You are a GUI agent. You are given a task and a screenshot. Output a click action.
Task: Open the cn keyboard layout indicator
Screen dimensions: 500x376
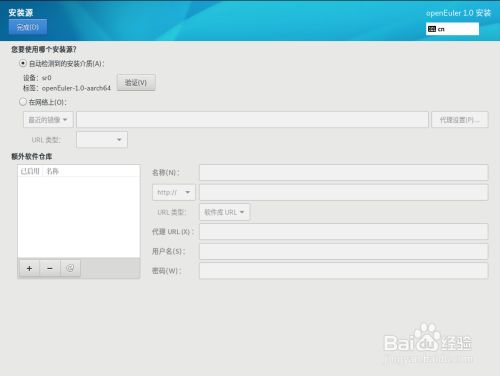tap(452, 29)
